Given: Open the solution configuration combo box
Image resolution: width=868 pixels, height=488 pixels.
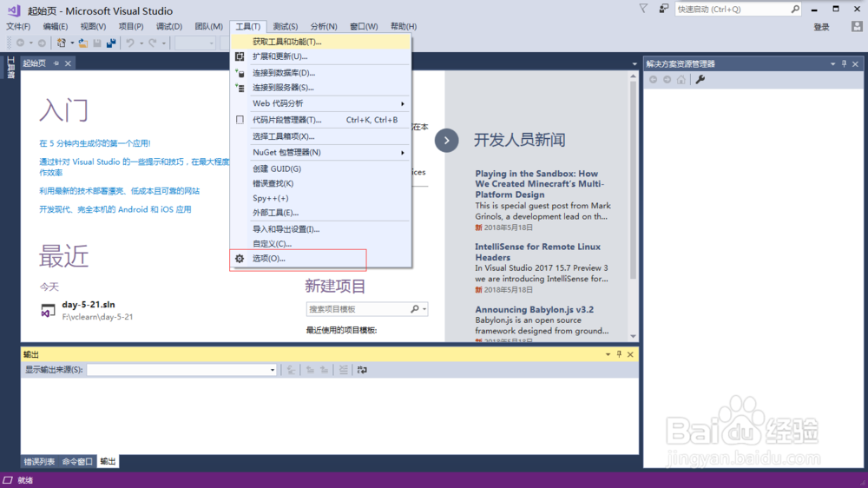Looking at the screenshot, I should click(x=194, y=43).
